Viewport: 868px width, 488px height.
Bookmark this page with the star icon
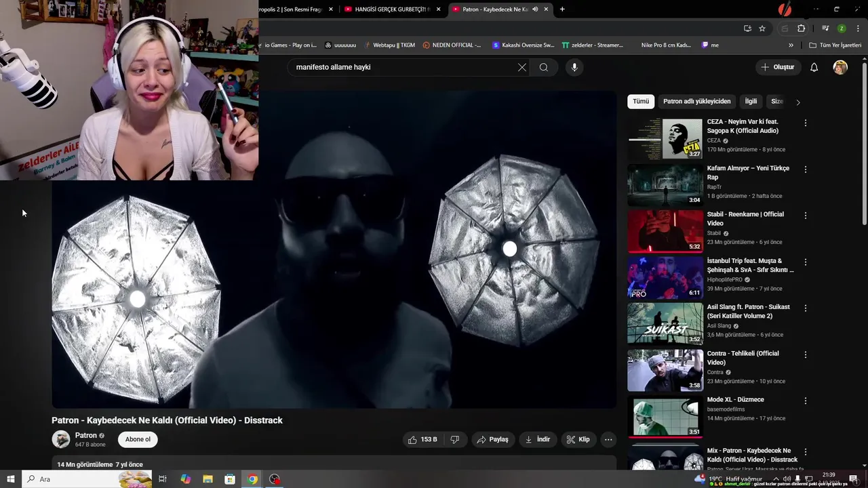pos(762,28)
